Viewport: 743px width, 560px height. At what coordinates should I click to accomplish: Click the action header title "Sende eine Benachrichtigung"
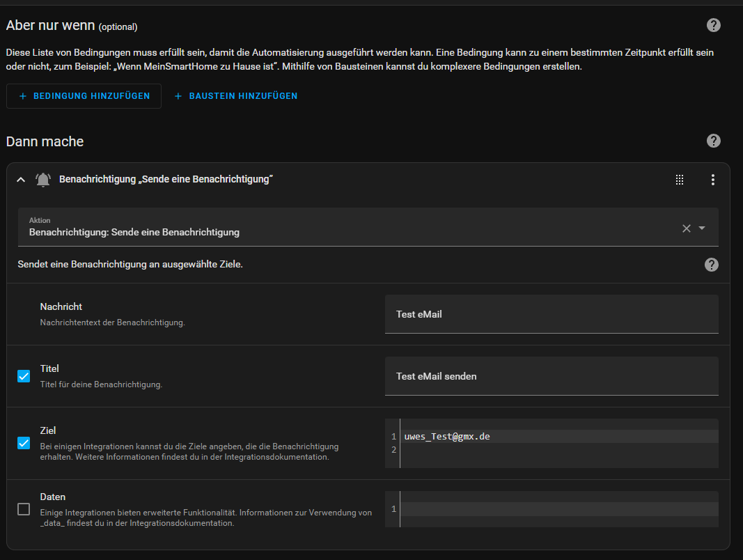tap(166, 180)
